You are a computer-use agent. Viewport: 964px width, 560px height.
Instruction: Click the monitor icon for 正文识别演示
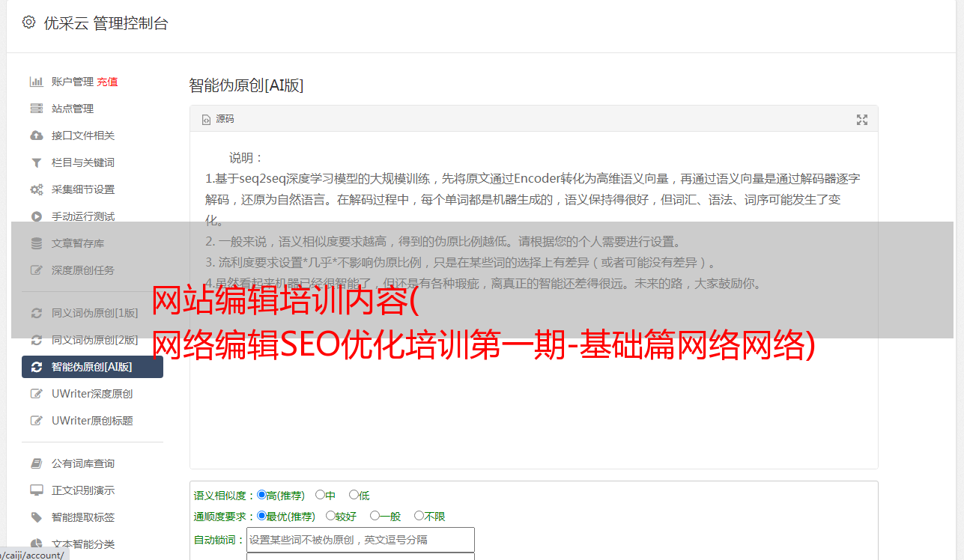click(36, 490)
